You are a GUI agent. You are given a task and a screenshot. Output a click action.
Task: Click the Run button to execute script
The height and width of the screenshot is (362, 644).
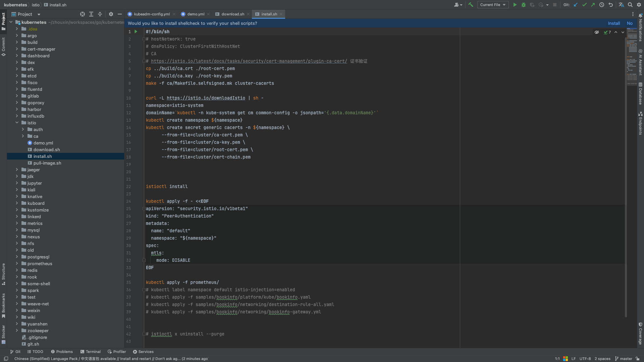coord(515,5)
